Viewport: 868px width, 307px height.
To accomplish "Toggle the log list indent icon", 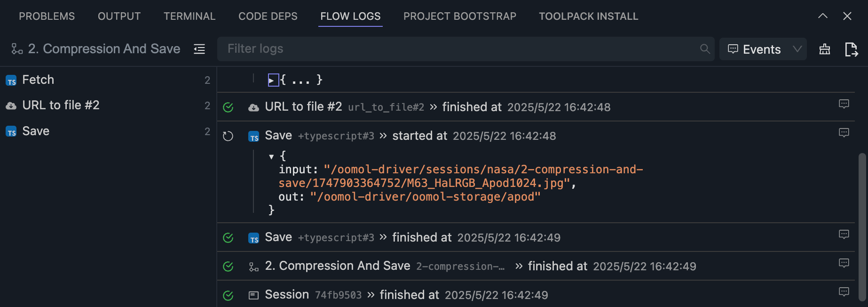I will pos(199,49).
